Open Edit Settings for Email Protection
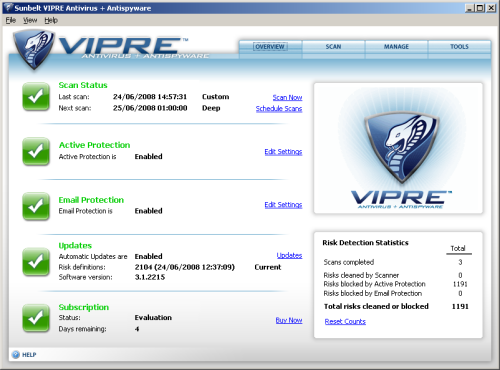The height and width of the screenshot is (370, 500). click(x=283, y=205)
